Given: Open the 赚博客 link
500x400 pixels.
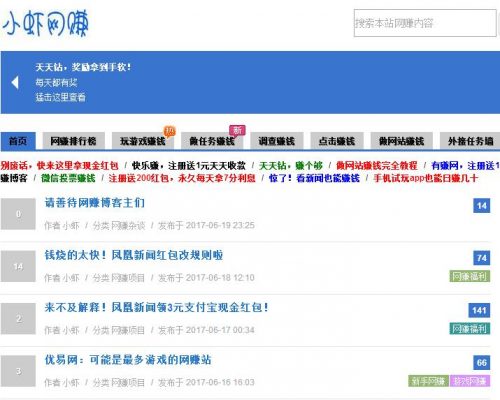Looking at the screenshot, I should click(13, 178).
